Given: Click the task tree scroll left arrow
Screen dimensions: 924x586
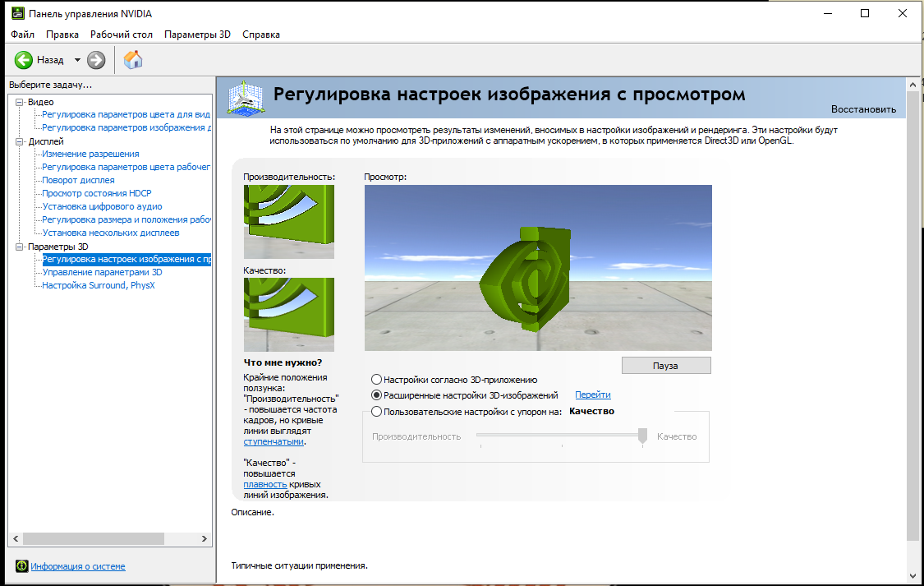Looking at the screenshot, I should click(x=16, y=538).
